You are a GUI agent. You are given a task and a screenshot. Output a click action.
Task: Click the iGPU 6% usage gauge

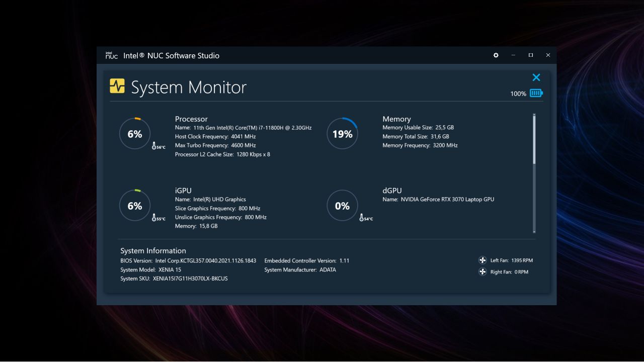point(135,206)
